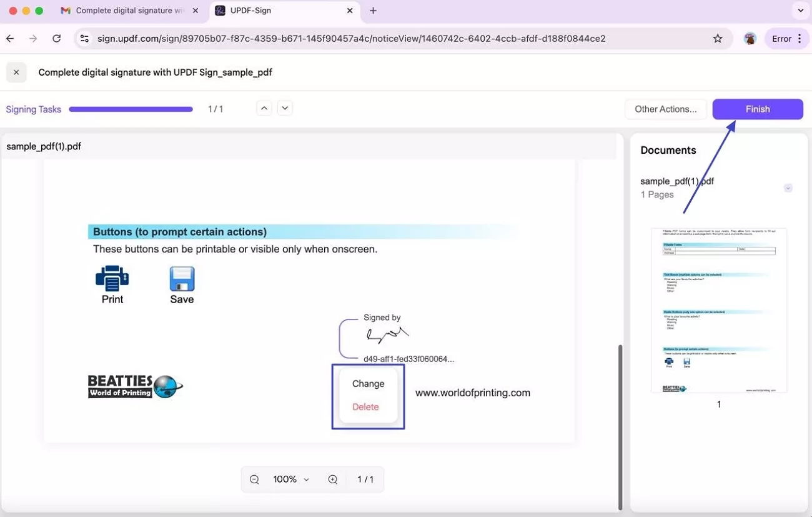
Task: Choose Change in the signature menu
Action: 369,384
